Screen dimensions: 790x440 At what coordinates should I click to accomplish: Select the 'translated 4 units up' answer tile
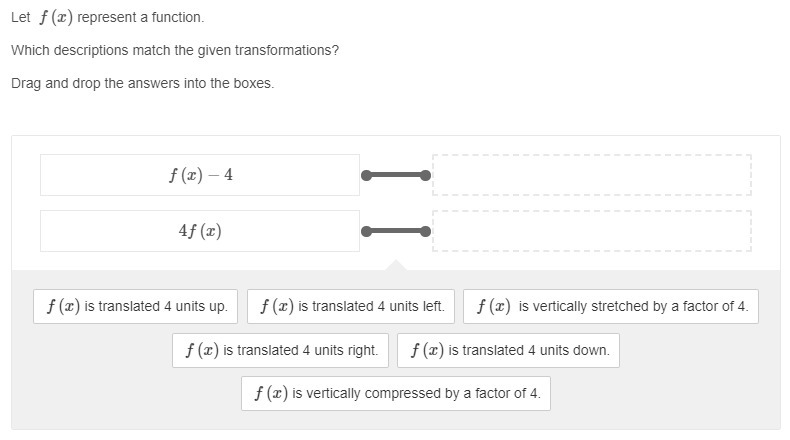click(x=136, y=306)
